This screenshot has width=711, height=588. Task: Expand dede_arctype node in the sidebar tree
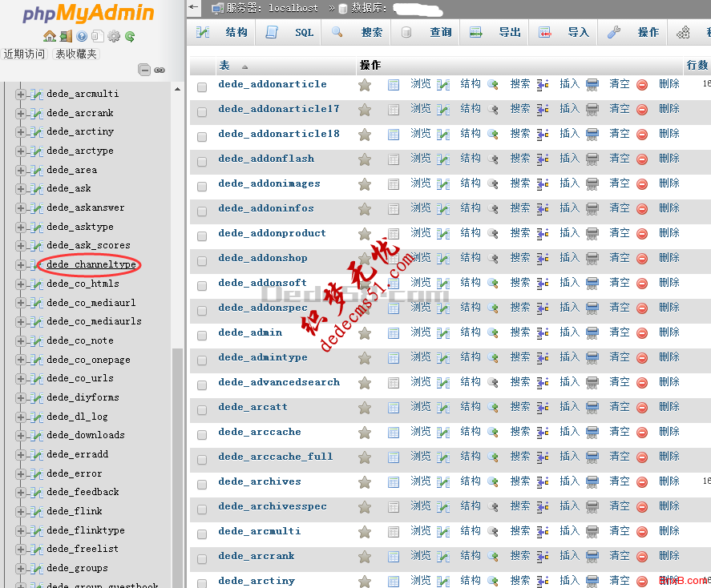(x=20, y=151)
